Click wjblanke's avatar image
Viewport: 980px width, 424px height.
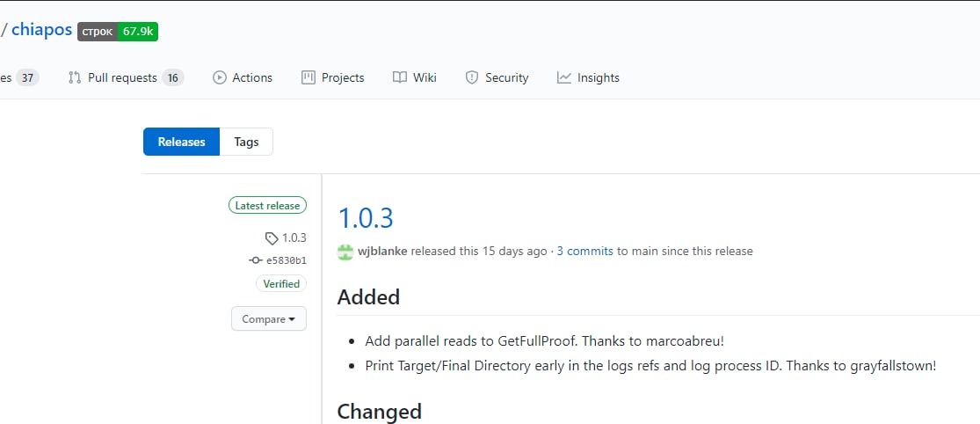pos(345,252)
